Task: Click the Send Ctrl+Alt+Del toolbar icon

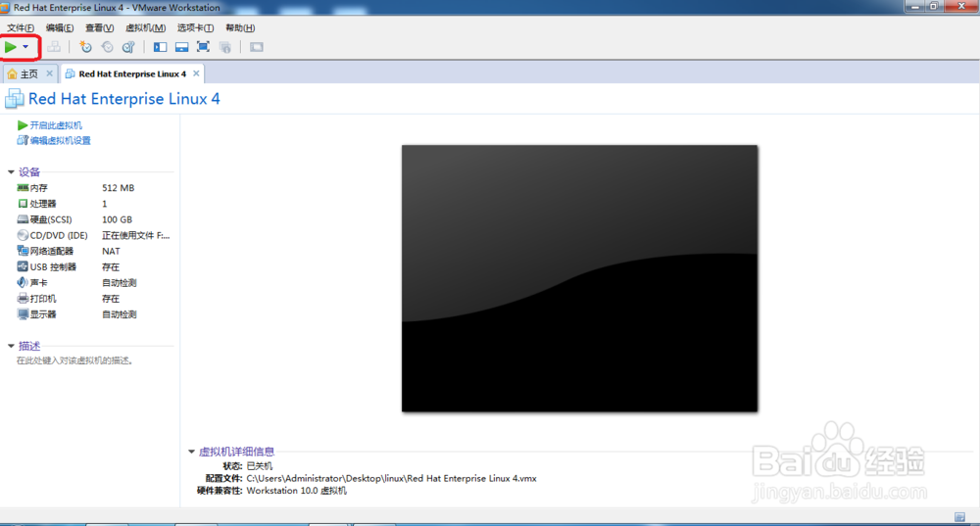Action: point(54,47)
